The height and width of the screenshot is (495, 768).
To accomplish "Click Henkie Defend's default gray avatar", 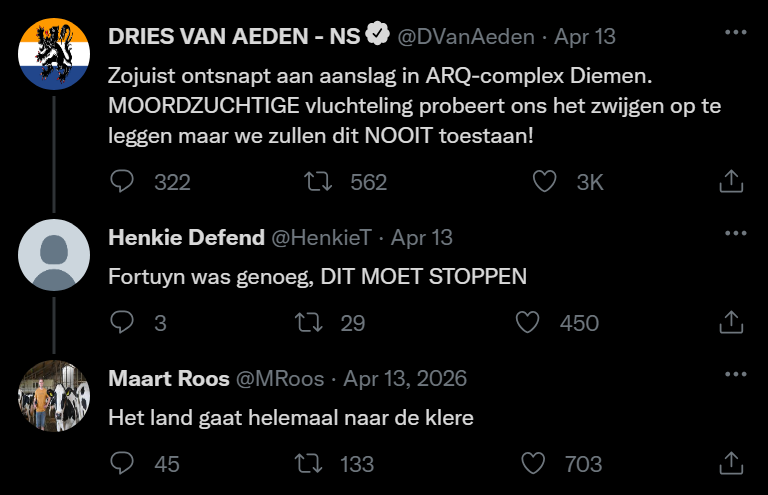I will click(x=54, y=255).
